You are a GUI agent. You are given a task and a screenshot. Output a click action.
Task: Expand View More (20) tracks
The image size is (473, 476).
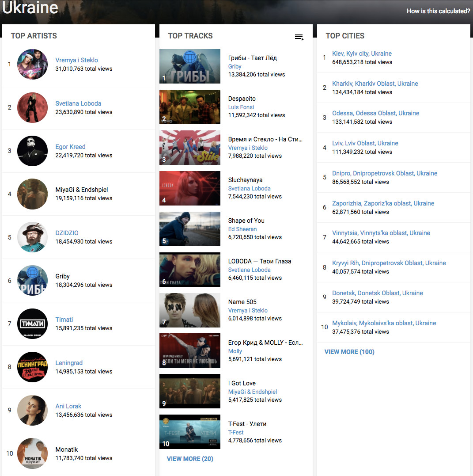pos(190,459)
